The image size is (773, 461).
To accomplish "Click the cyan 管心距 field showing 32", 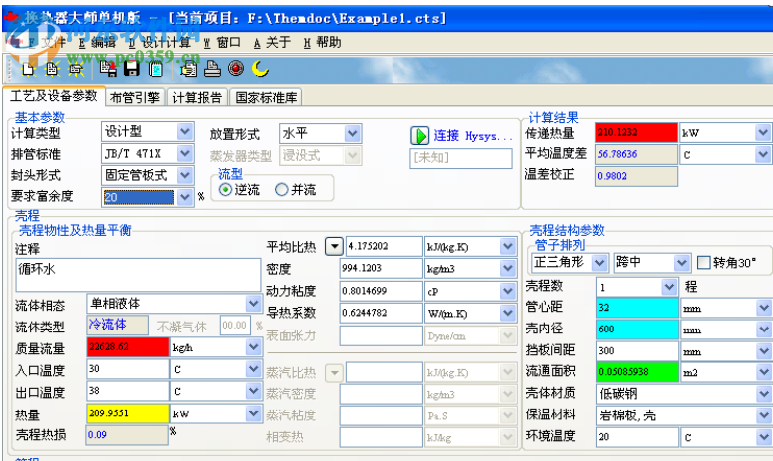I will point(637,308).
